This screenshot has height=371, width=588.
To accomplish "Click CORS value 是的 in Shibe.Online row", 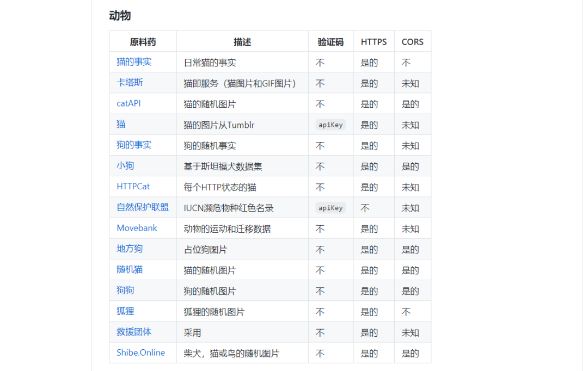I will point(411,354).
